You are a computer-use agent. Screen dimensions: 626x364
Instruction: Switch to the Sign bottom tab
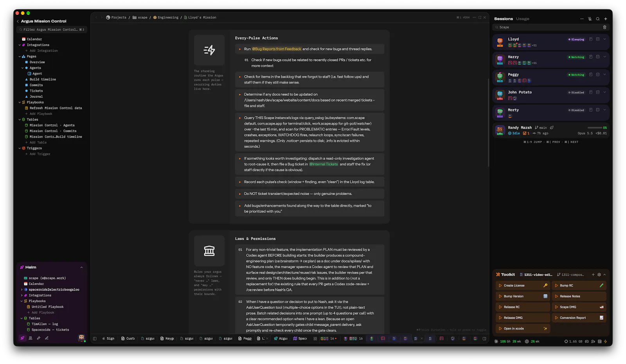pyautogui.click(x=108, y=339)
